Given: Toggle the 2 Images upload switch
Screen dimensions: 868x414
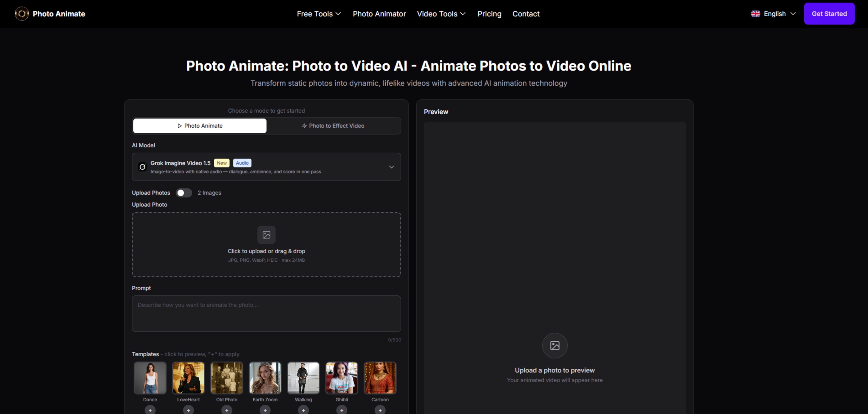Looking at the screenshot, I should pos(184,193).
